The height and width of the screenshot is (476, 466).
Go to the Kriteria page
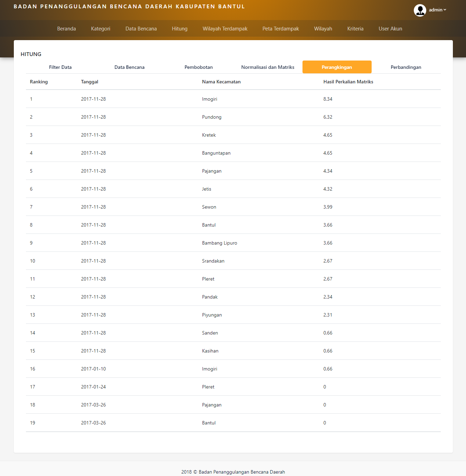355,29
